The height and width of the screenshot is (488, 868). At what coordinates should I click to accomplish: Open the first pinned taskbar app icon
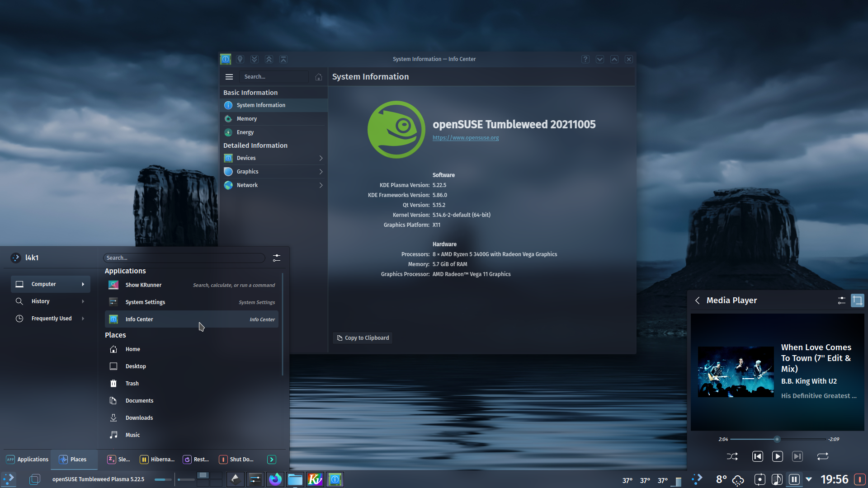(x=236, y=479)
